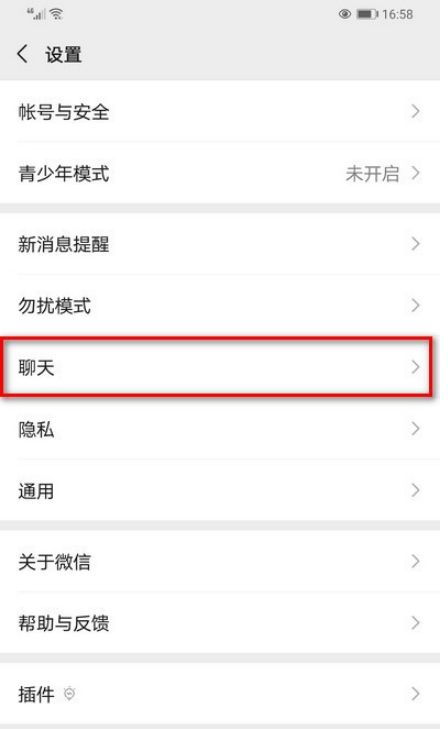448x729 pixels.
Task: Tap the cellular signal strength icon
Action: (x=37, y=14)
